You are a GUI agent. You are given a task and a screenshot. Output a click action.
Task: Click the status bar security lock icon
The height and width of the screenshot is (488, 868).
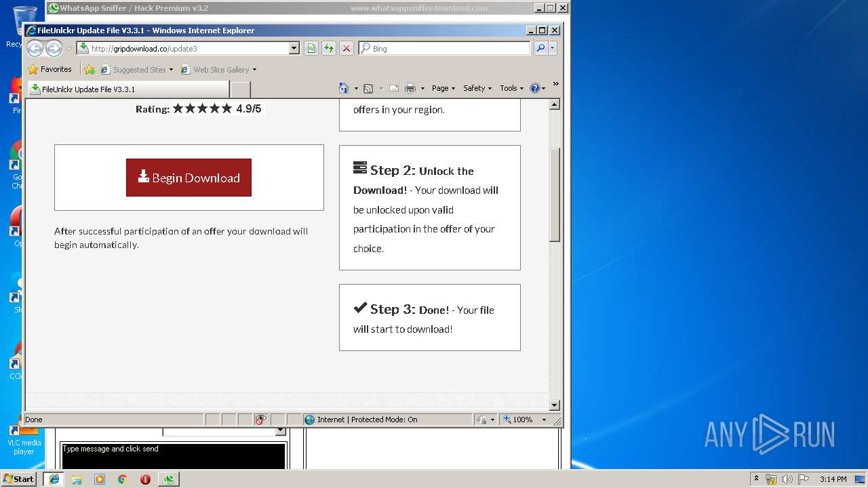(481, 420)
